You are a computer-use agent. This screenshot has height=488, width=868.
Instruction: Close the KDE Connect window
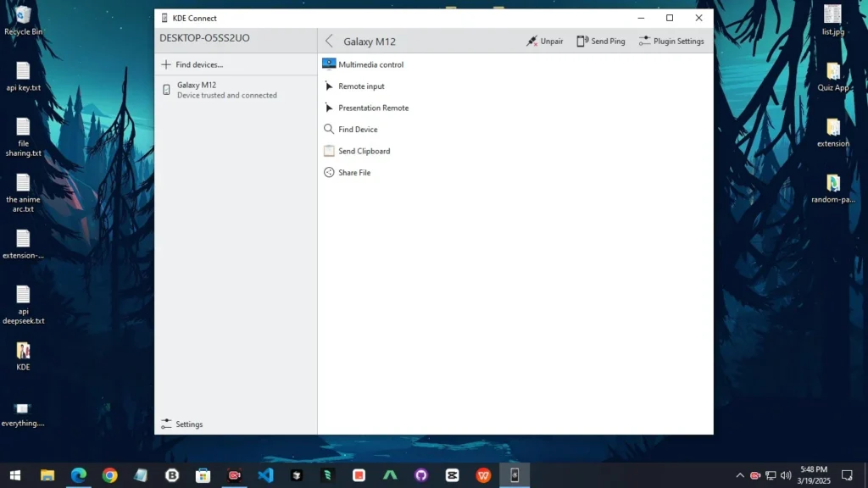click(698, 18)
